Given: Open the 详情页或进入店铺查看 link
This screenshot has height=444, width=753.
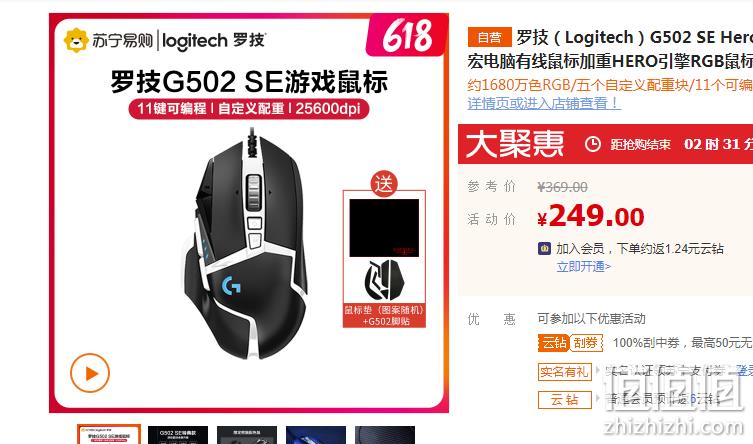Looking at the screenshot, I should 544,103.
